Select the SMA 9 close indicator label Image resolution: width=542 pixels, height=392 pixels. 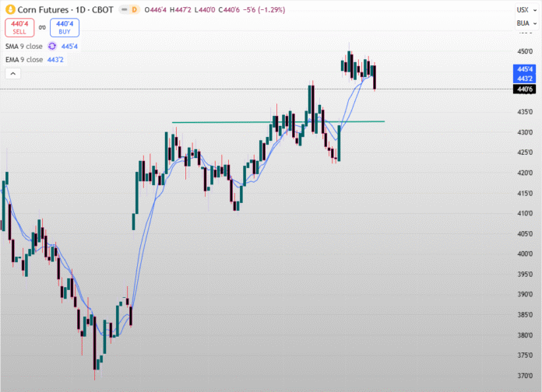[24, 47]
